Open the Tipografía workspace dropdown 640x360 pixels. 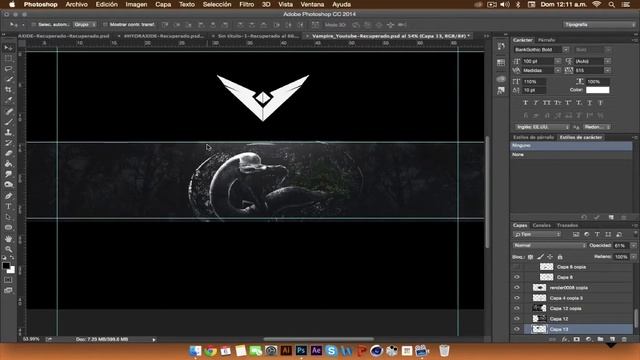pyautogui.click(x=599, y=24)
